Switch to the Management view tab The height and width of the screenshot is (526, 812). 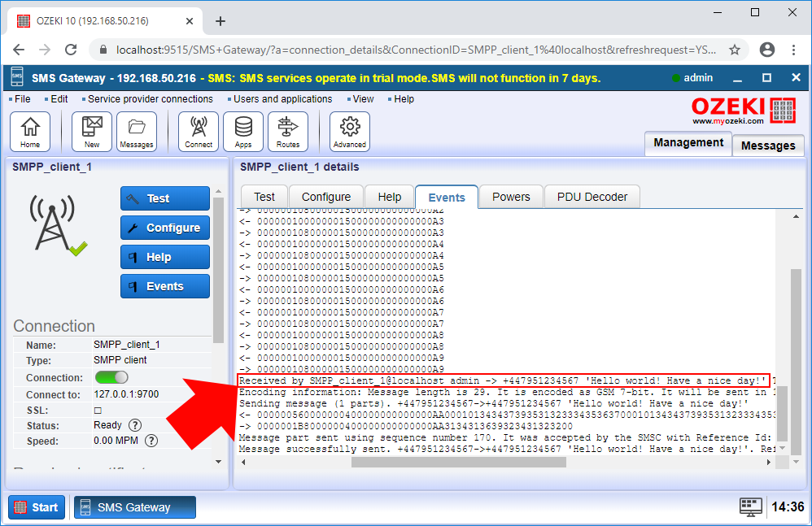[x=688, y=143]
